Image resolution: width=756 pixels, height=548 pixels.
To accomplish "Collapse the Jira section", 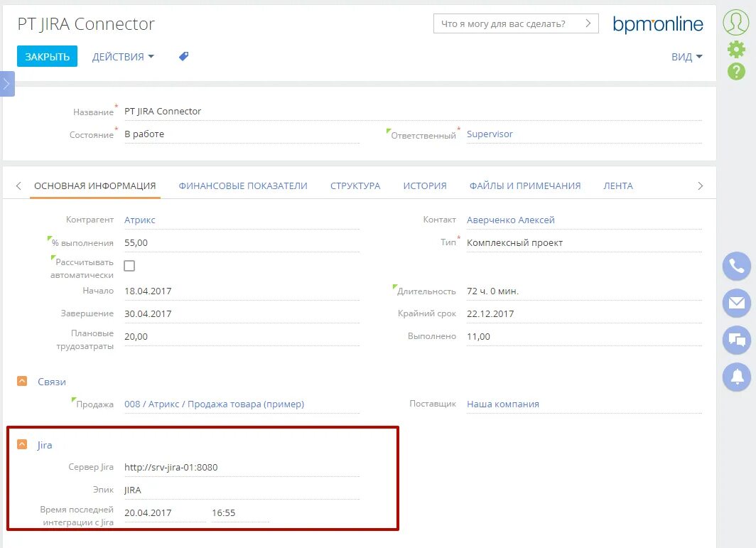I will (x=22, y=444).
